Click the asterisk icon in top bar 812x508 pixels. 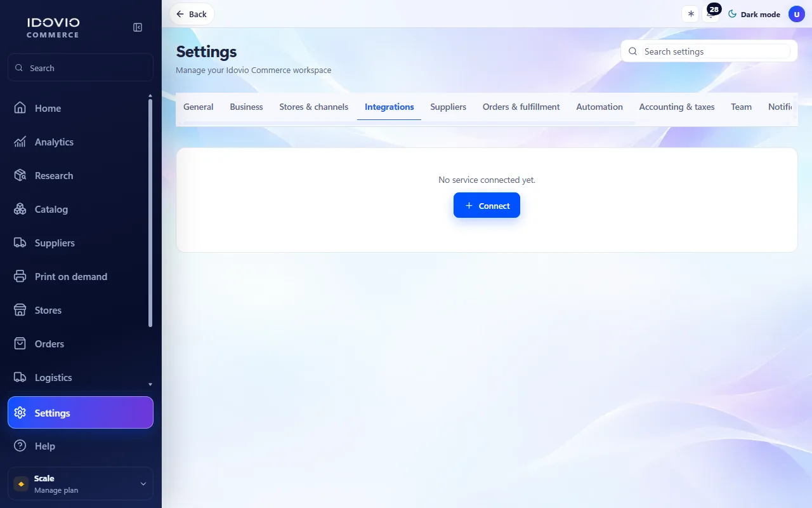pyautogui.click(x=691, y=14)
